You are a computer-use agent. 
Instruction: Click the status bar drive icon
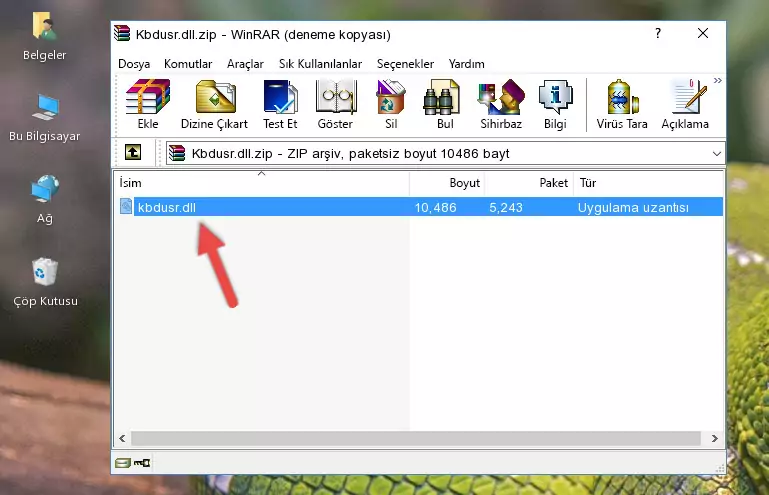click(x=123, y=463)
